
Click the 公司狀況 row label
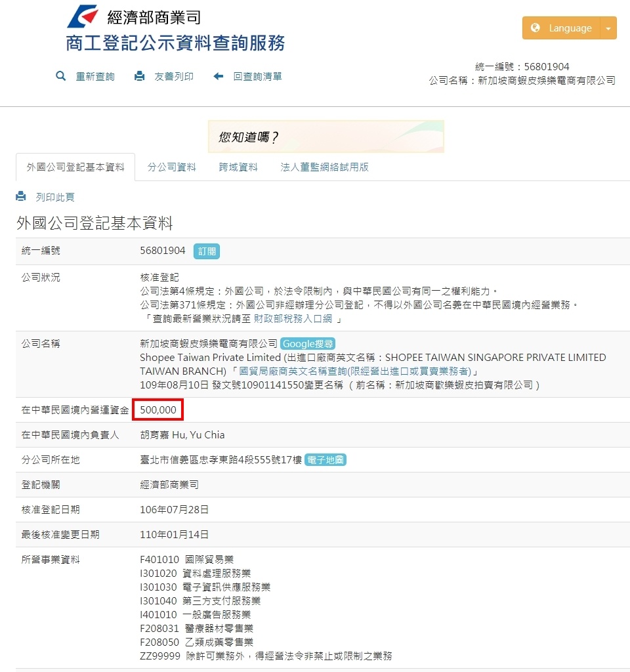tap(41, 278)
